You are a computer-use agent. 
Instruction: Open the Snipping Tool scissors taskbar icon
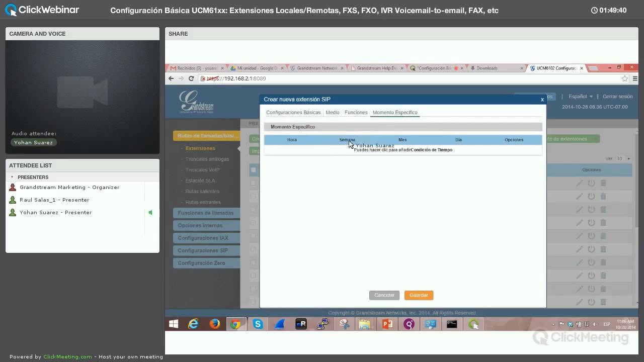tap(345, 324)
